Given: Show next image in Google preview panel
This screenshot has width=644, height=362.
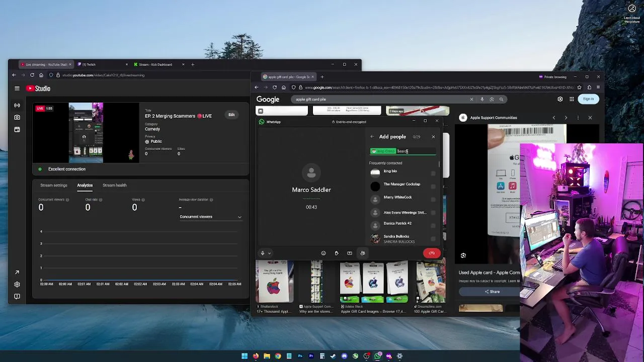Looking at the screenshot, I should 566,118.
